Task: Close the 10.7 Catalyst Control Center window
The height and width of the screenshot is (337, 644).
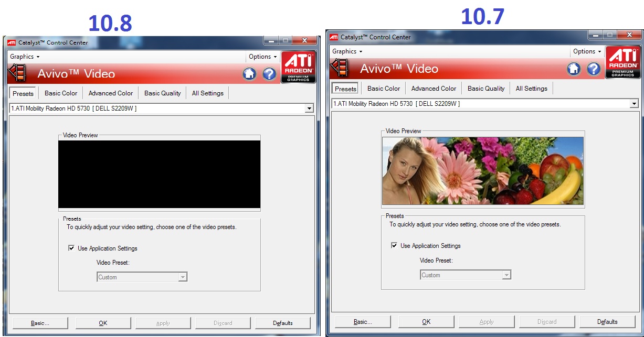Action: 629,35
